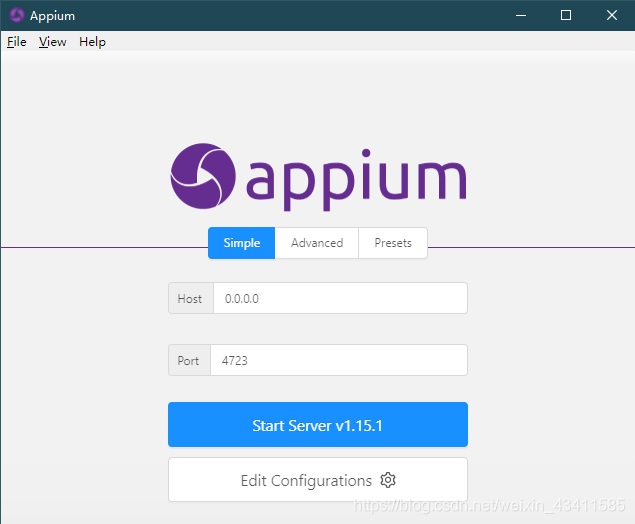This screenshot has height=524, width=635.
Task: Open the Help menu
Action: (x=92, y=42)
